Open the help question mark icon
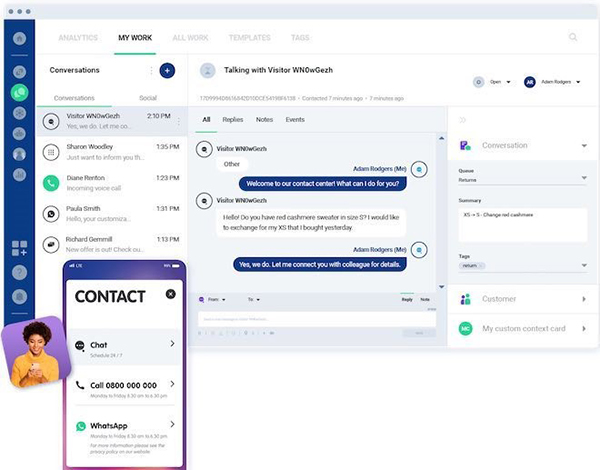 pos(19,272)
